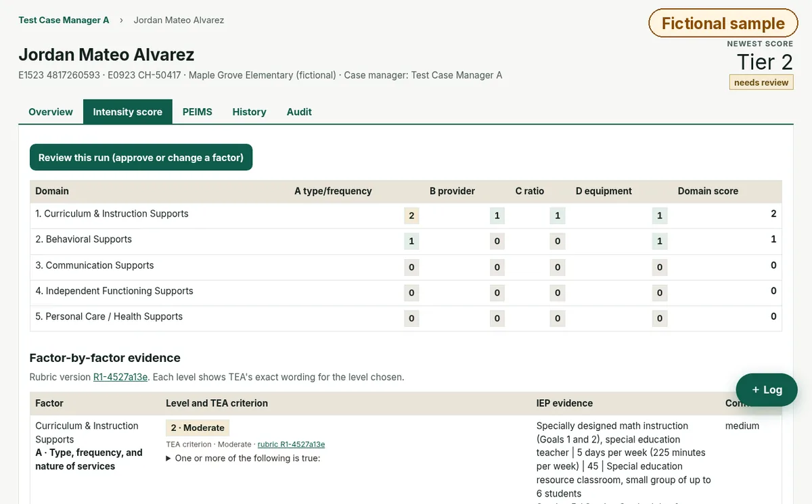The image size is (812, 504).
Task: Click D equipment score in Personal Care / Health row
Action: (x=660, y=318)
